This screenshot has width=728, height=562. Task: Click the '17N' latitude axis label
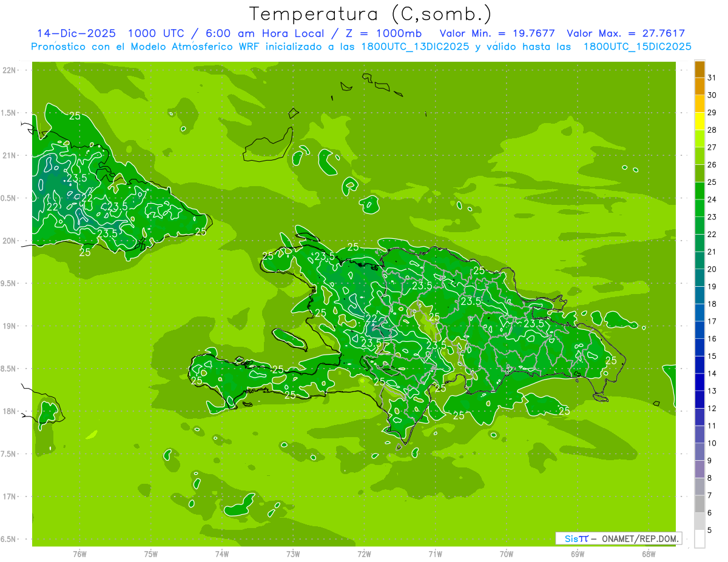[9, 497]
